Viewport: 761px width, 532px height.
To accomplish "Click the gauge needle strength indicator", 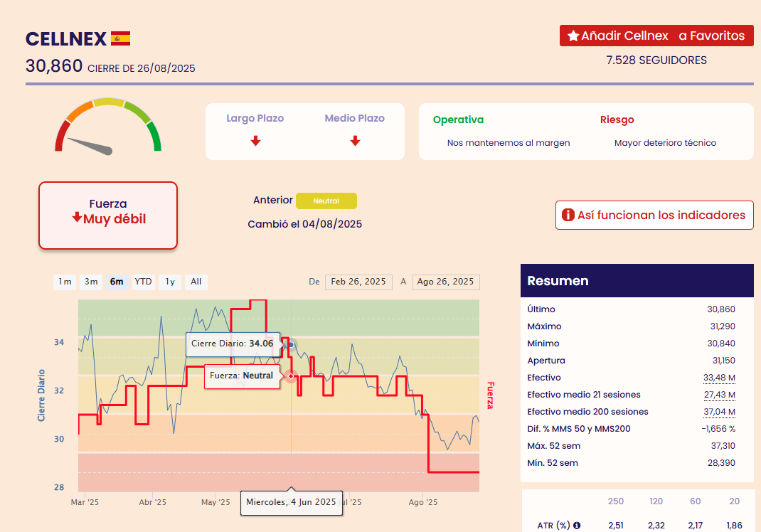I will [90, 146].
